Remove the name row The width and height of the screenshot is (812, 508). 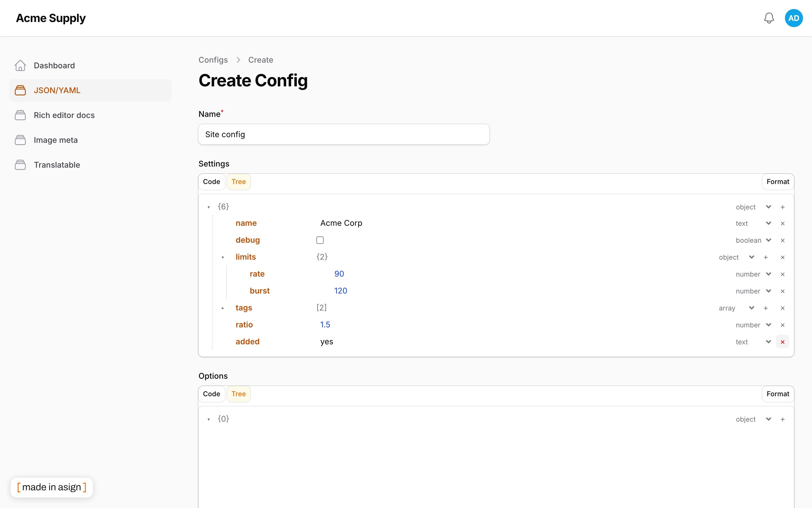point(782,224)
